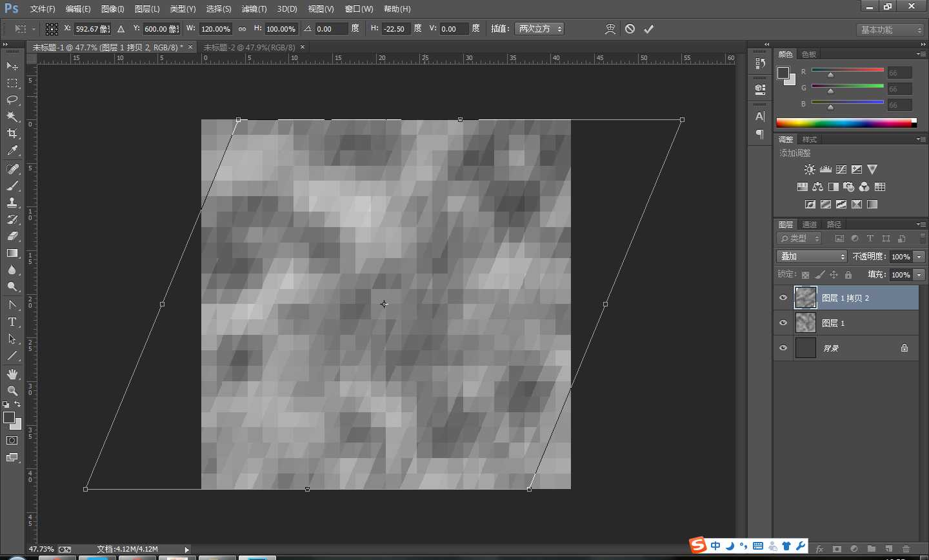Select the Healing Brush tool
The height and width of the screenshot is (560, 929).
[12, 169]
